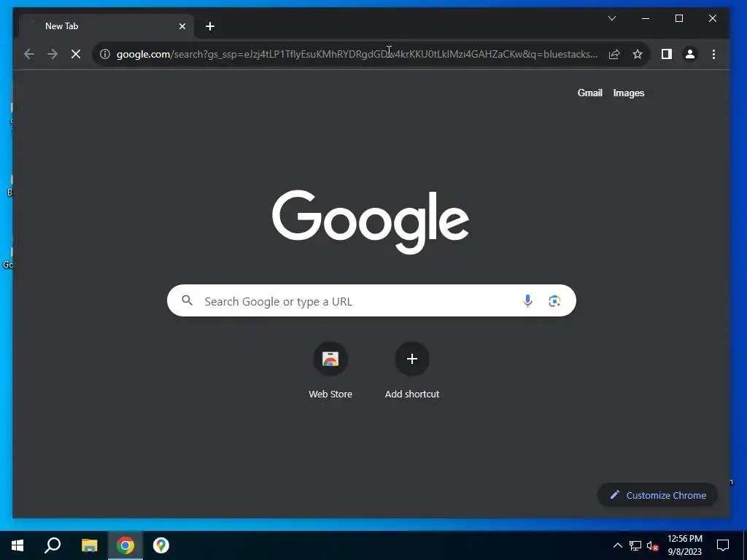Select the New Tab tab
747x560 pixels.
tap(107, 26)
